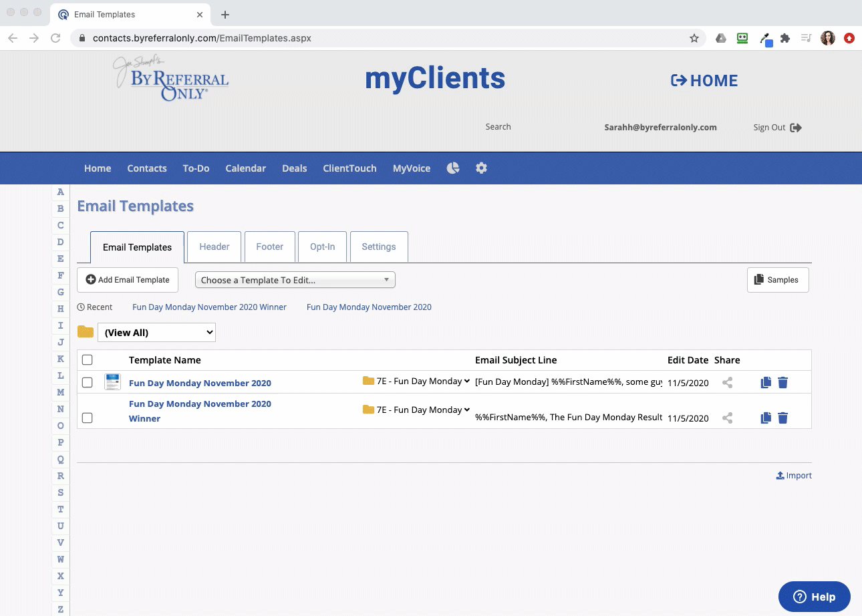
Task: Copy the Fun Day Monday Winner template
Action: tap(766, 418)
